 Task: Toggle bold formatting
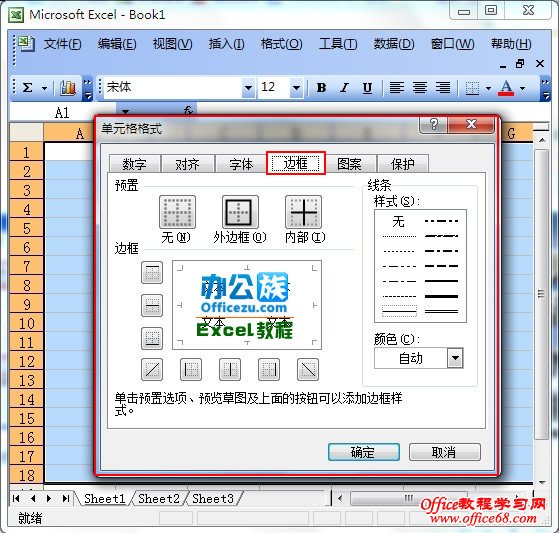point(321,87)
